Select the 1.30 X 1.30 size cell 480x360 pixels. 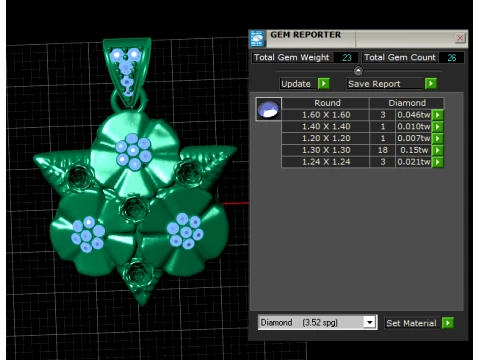point(326,150)
